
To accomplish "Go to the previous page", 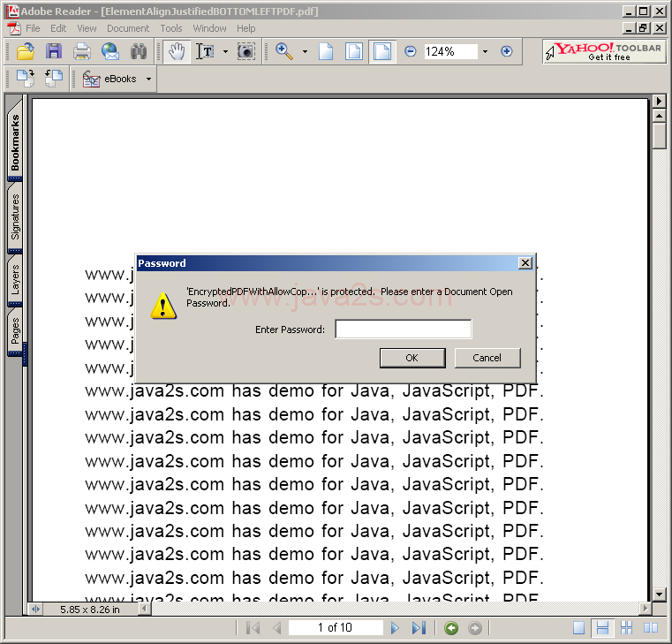I will (277, 628).
